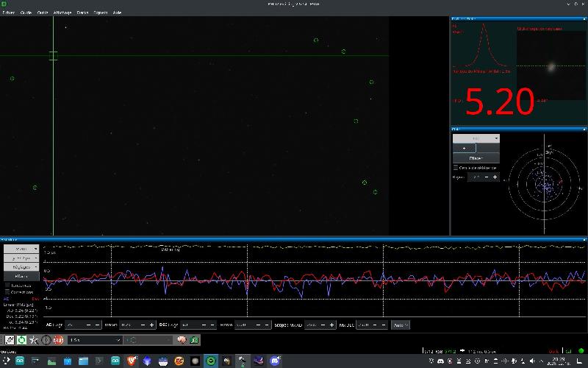
Task: Click the Discord icon in system tray
Action: pyautogui.click(x=440, y=361)
